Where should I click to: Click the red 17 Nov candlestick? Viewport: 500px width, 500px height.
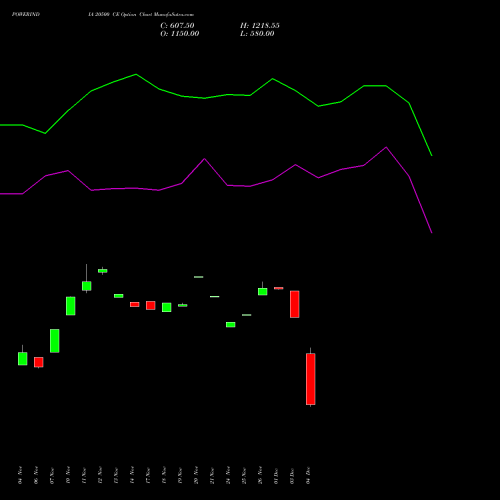coord(151,305)
